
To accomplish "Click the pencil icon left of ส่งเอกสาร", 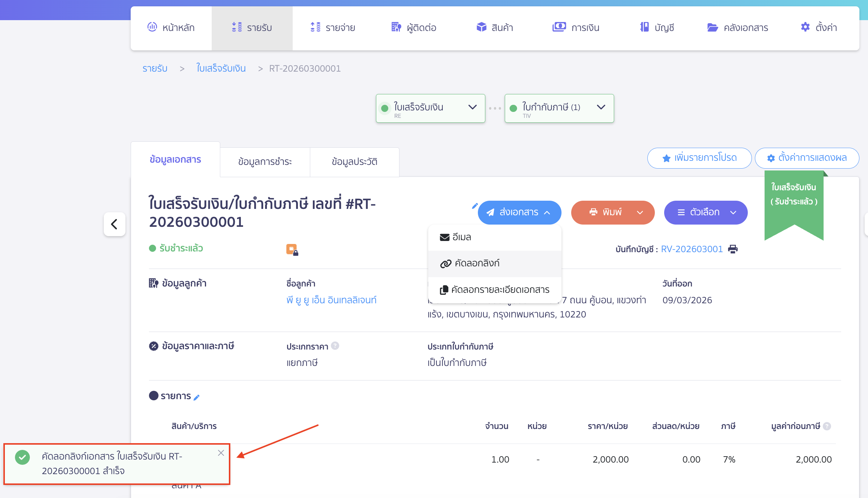I will 475,206.
